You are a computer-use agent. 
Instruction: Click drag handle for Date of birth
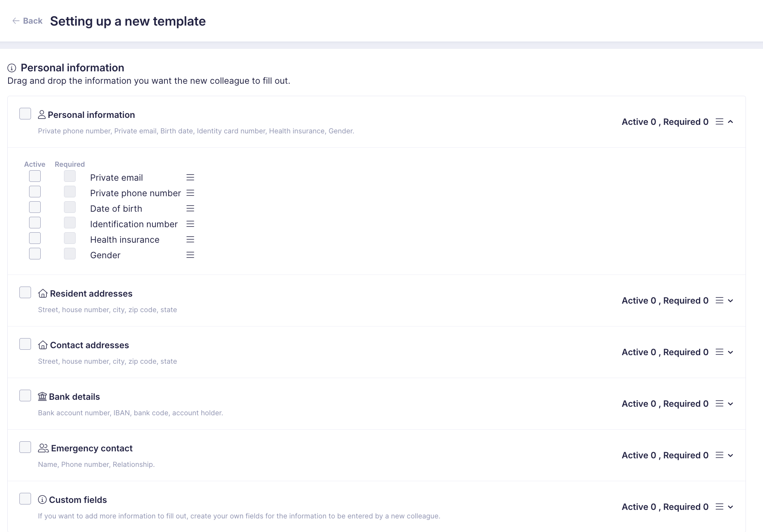pyautogui.click(x=190, y=209)
